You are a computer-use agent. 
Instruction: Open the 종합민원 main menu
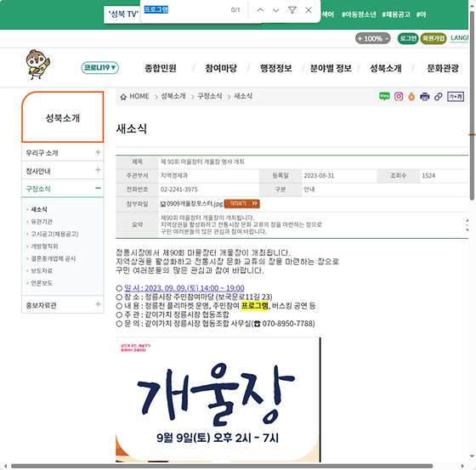161,68
